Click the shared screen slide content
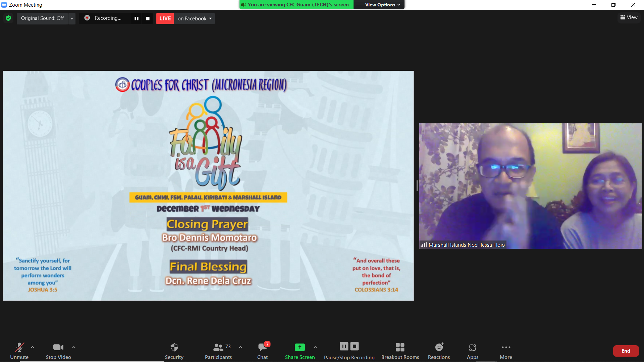This screenshot has width=644, height=362. click(208, 186)
